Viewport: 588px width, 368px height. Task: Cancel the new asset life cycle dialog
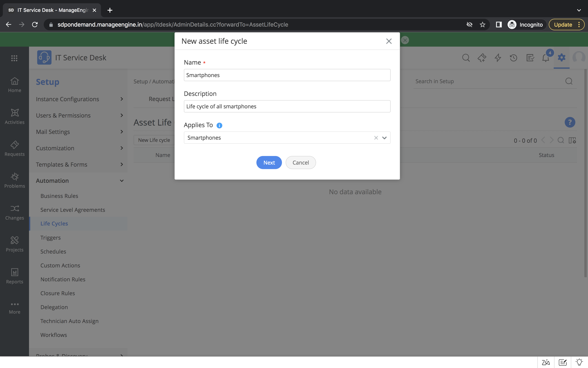pyautogui.click(x=300, y=163)
